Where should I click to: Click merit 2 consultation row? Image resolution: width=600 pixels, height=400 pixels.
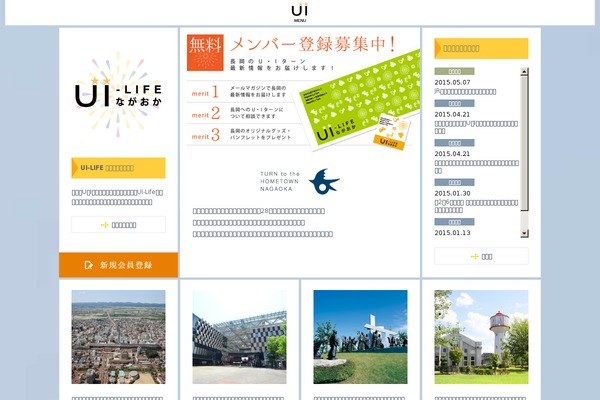click(x=240, y=113)
